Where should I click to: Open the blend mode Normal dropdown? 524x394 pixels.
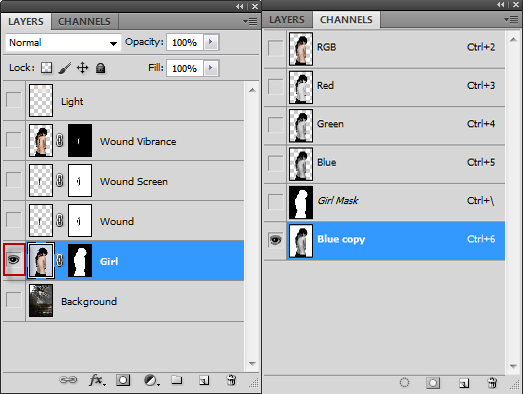pyautogui.click(x=63, y=43)
